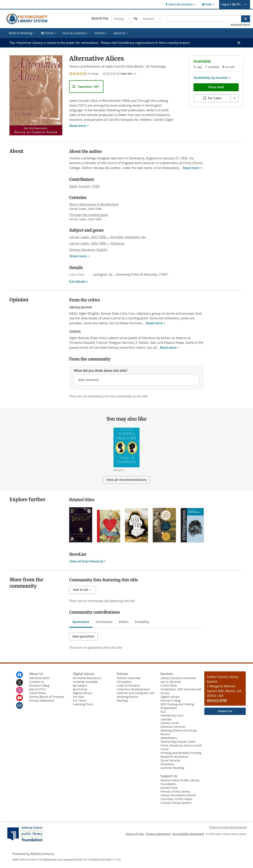Image resolution: width=253 pixels, height=868 pixels.
Task: Click the email envelope icon in footer
Action: coord(20,706)
